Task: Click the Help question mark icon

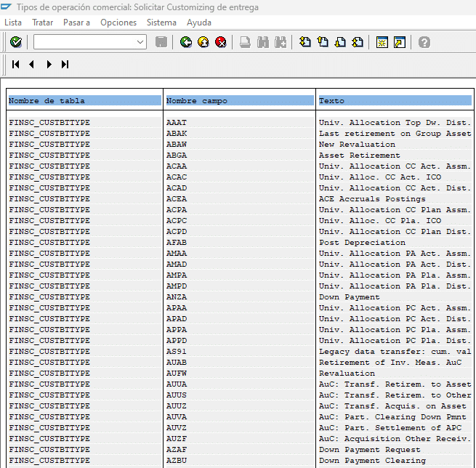Action: [x=424, y=43]
